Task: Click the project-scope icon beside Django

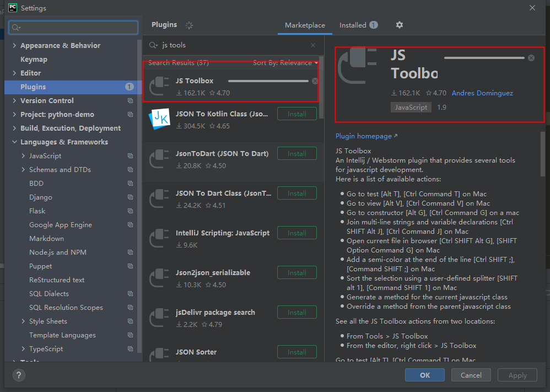Action: coord(130,197)
